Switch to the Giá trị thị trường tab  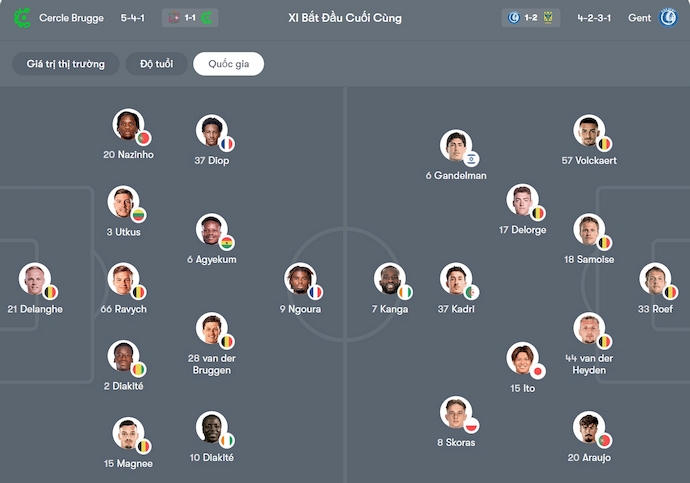[65, 64]
